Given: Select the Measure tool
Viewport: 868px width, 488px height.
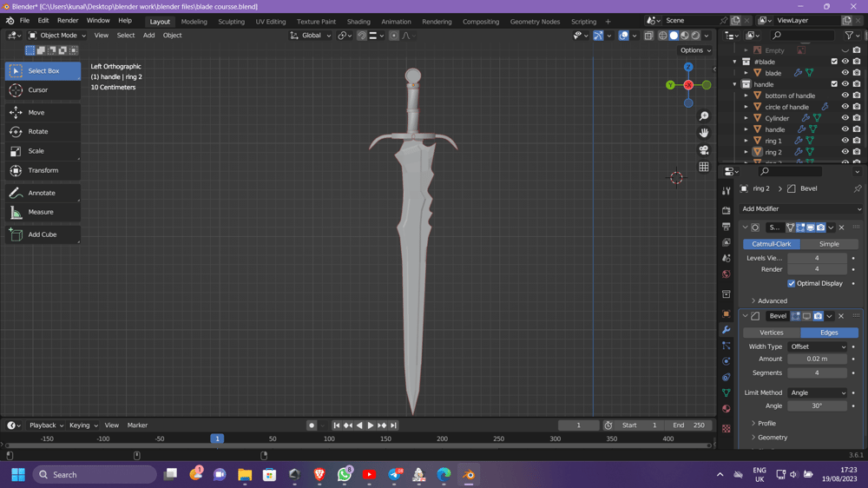Looking at the screenshot, I should (43, 212).
